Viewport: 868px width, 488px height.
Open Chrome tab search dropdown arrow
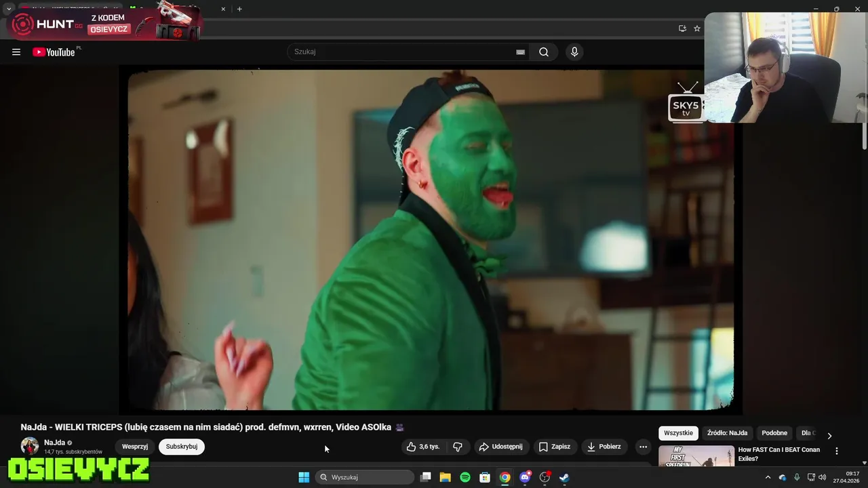(x=8, y=9)
